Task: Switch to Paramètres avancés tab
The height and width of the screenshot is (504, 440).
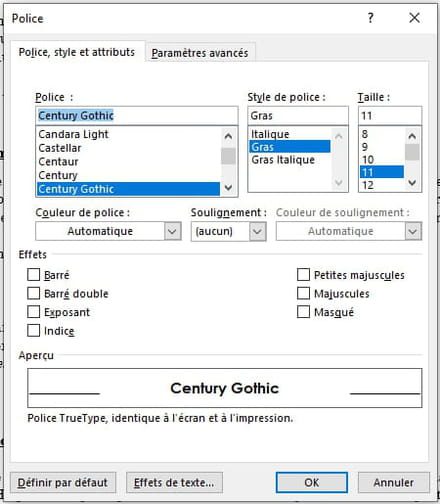Action: (200, 53)
